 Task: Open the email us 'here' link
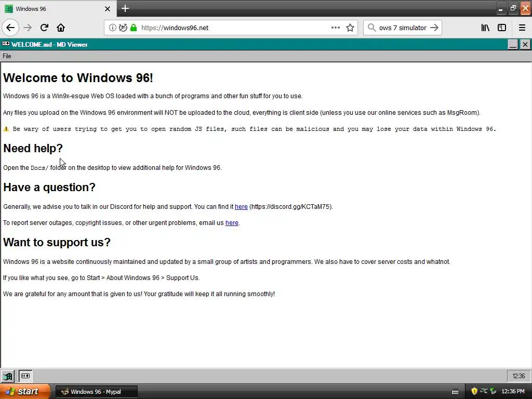(x=232, y=223)
